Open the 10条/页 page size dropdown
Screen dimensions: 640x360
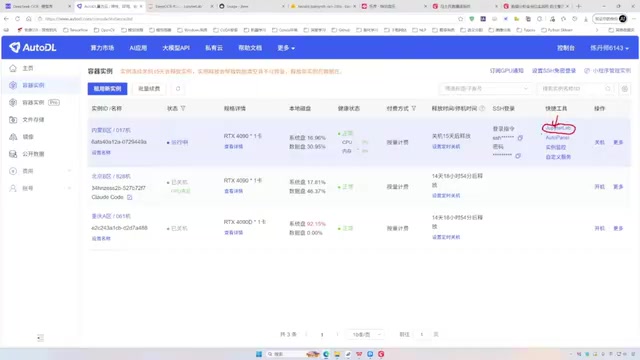point(365,334)
